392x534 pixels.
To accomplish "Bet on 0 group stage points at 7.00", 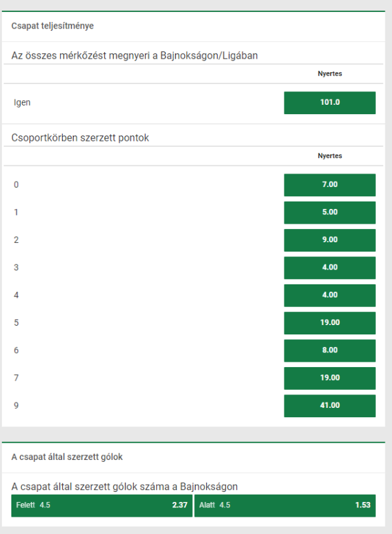I will pyautogui.click(x=330, y=185).
